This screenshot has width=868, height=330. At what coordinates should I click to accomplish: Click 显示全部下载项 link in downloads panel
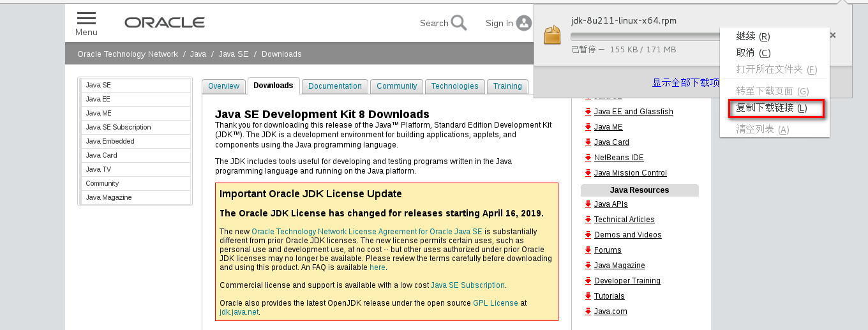tap(685, 83)
